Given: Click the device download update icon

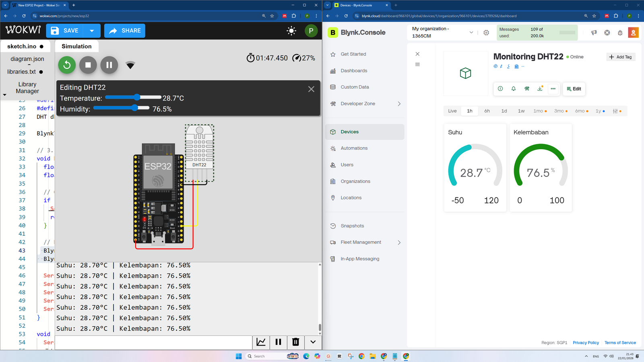Looking at the screenshot, I should click(540, 89).
